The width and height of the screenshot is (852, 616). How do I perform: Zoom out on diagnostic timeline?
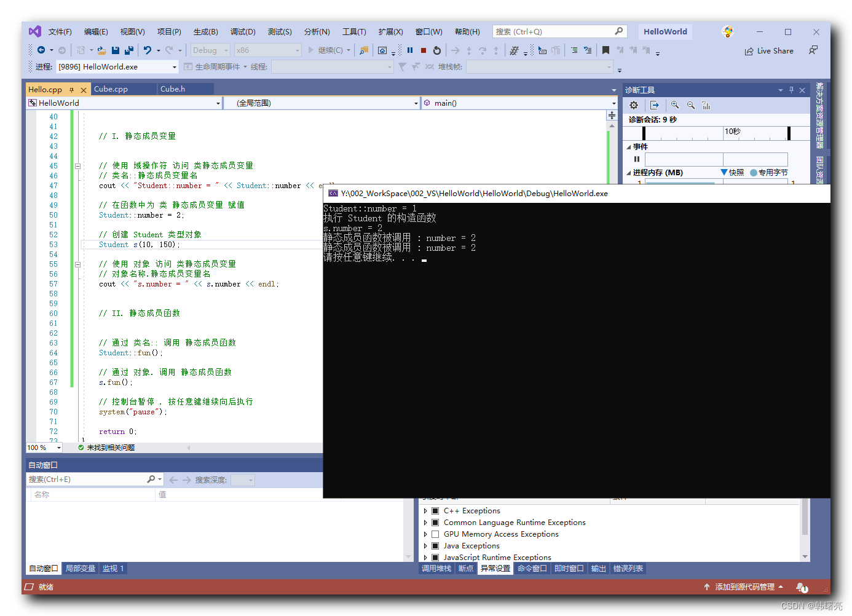point(691,105)
